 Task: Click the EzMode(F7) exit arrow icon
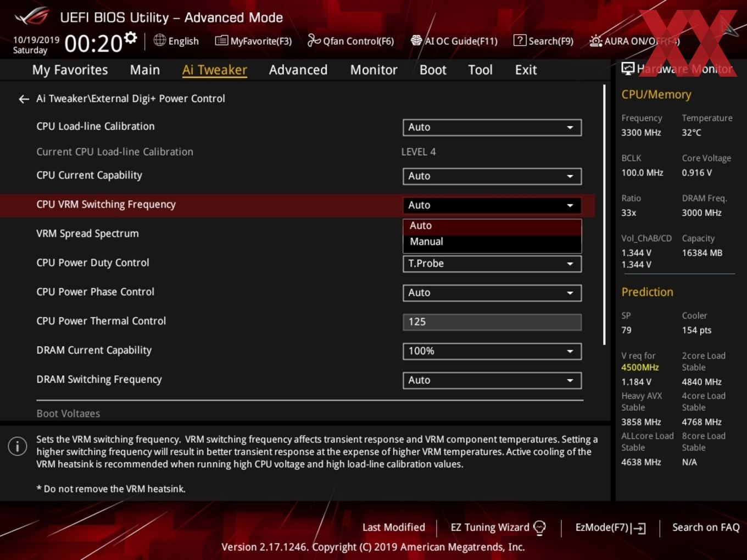click(x=638, y=528)
